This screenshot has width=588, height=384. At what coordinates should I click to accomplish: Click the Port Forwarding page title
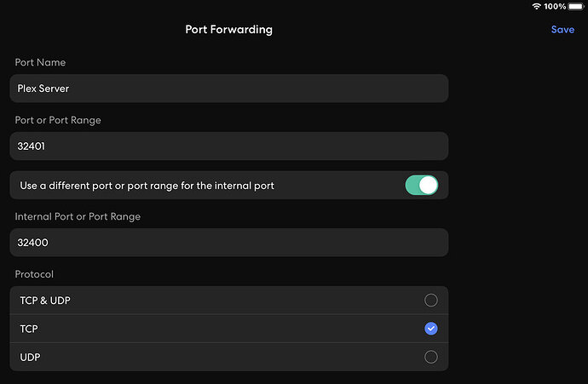(x=228, y=30)
